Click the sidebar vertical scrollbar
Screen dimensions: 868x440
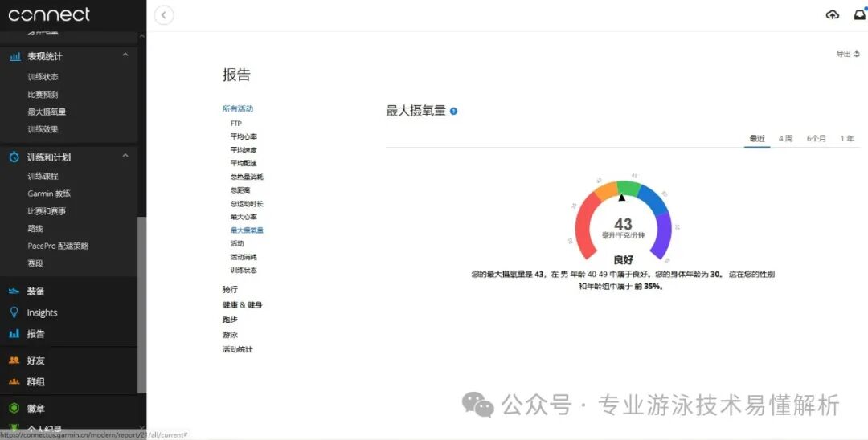[x=141, y=305]
